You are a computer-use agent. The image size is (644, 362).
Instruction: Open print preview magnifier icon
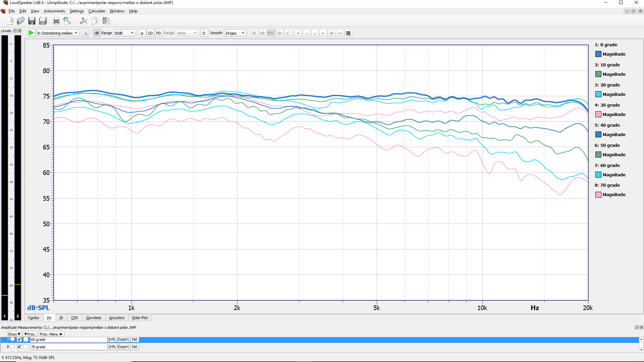pyautogui.click(x=67, y=21)
